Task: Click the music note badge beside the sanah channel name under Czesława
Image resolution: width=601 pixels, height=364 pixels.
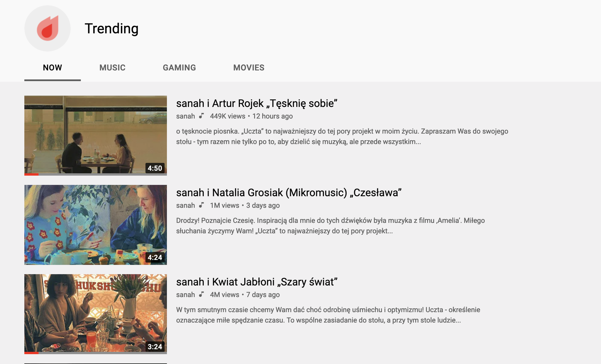Action: pos(202,205)
